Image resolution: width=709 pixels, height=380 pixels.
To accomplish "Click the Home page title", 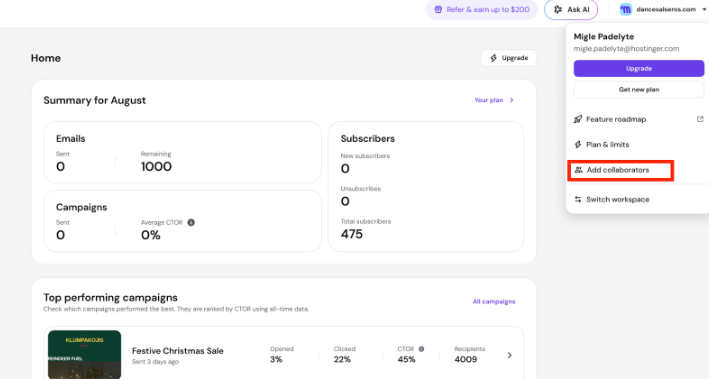I will click(46, 58).
